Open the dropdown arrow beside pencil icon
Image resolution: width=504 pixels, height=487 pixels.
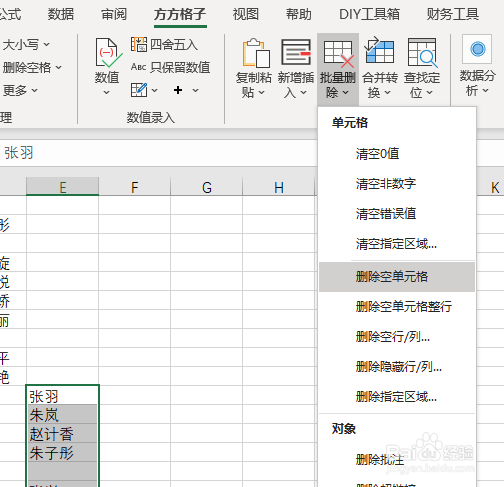(154, 90)
